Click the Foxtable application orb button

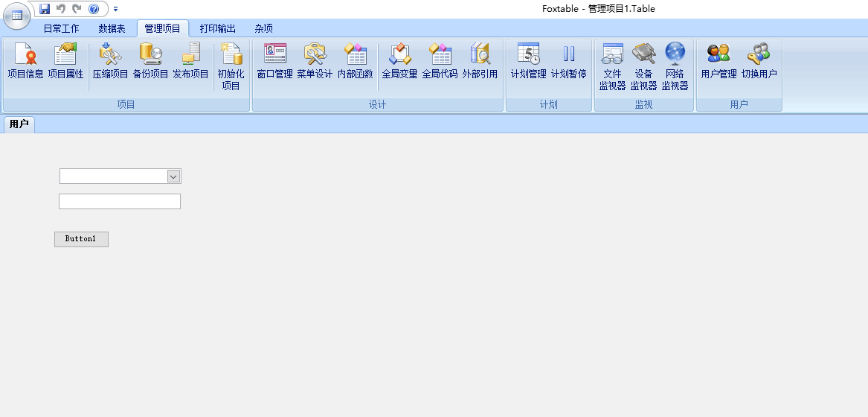coord(17,16)
